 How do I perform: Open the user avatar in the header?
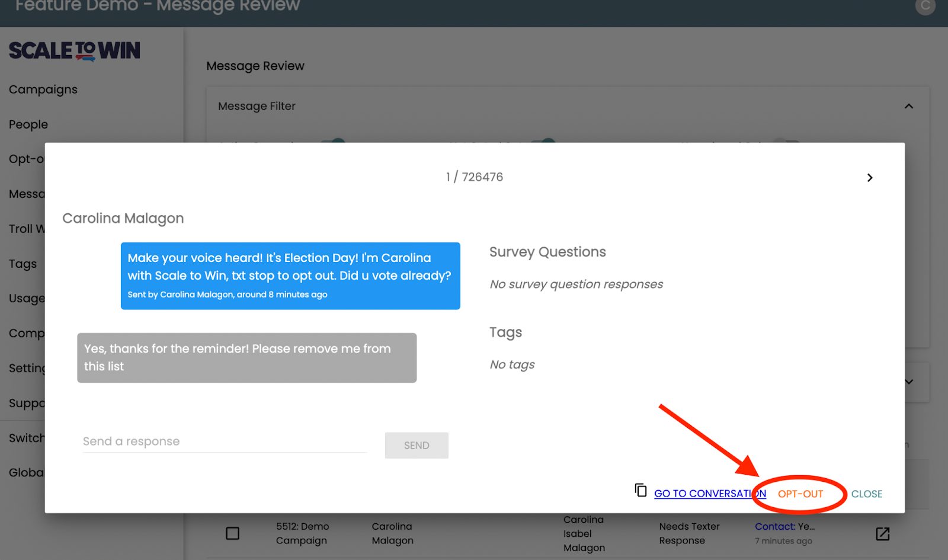[925, 6]
